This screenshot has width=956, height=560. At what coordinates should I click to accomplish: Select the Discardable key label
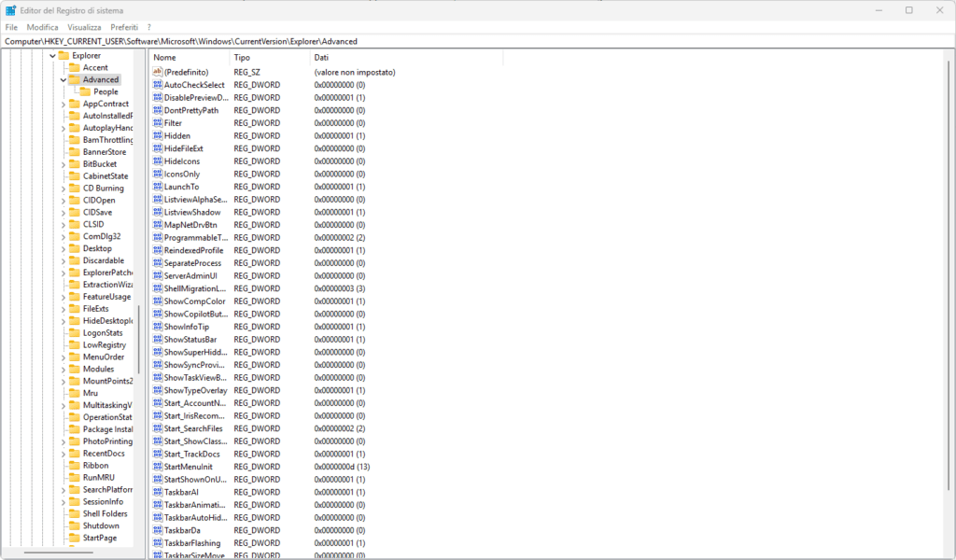pos(104,260)
